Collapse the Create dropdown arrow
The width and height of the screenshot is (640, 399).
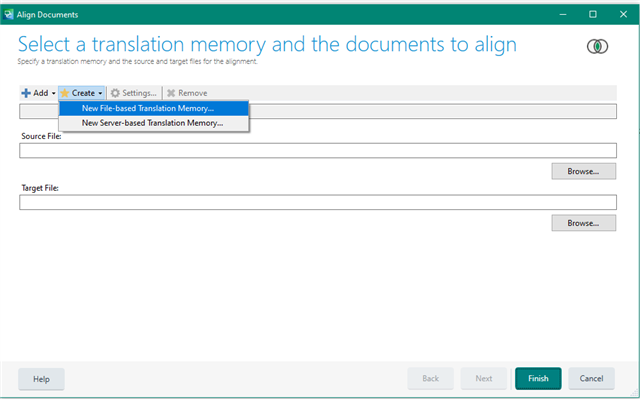[100, 93]
